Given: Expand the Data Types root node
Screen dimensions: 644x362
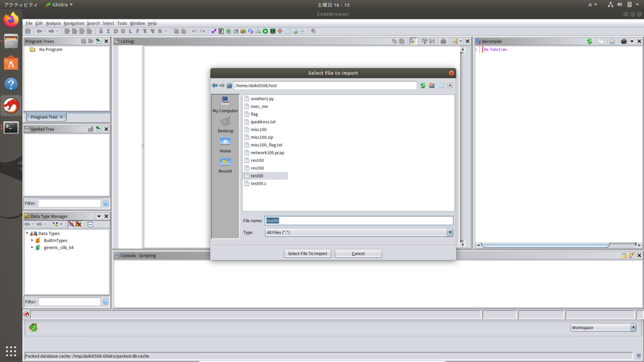Looking at the screenshot, I should pyautogui.click(x=27, y=233).
